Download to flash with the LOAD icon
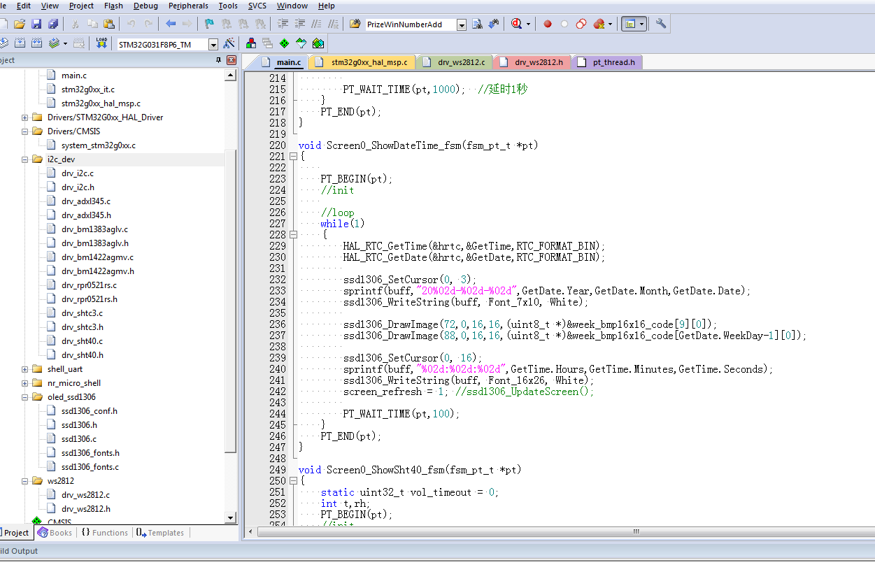Screen dimensions: 875x588 point(101,43)
